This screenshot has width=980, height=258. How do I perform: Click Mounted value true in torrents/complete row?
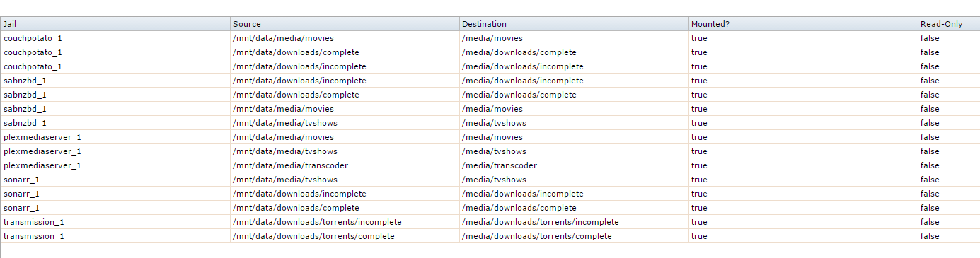[x=699, y=236]
